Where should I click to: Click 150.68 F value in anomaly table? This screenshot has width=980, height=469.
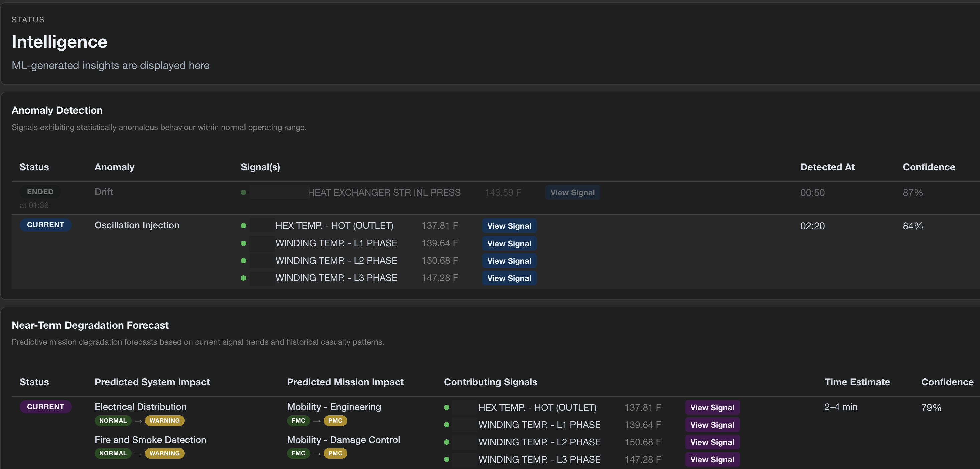[440, 260]
